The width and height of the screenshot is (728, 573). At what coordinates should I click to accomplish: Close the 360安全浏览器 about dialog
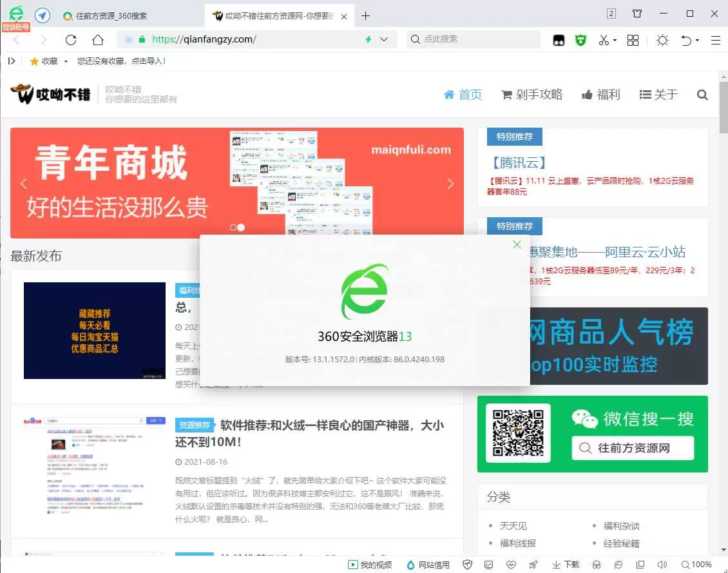coord(517,245)
